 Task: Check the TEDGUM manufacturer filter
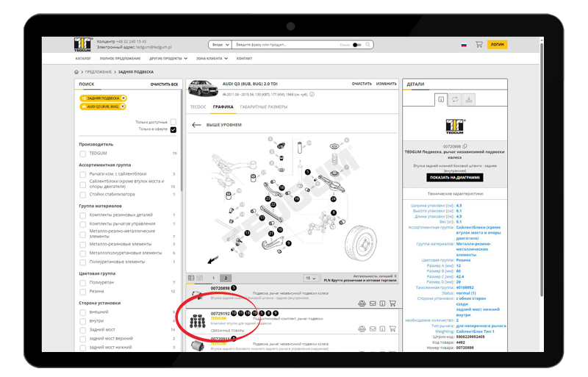(x=83, y=154)
